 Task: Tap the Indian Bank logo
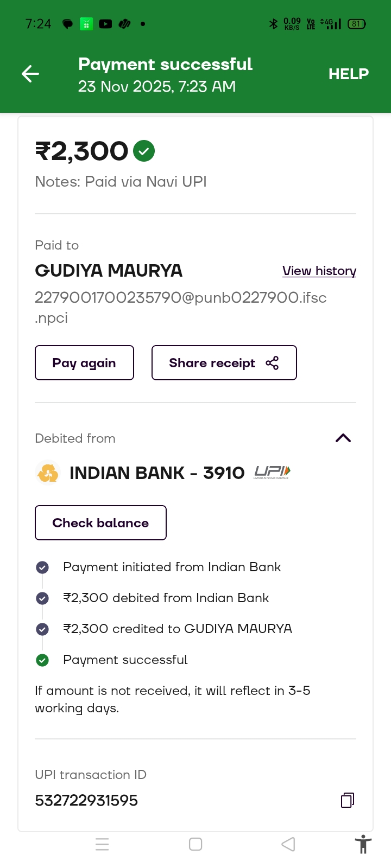click(48, 473)
